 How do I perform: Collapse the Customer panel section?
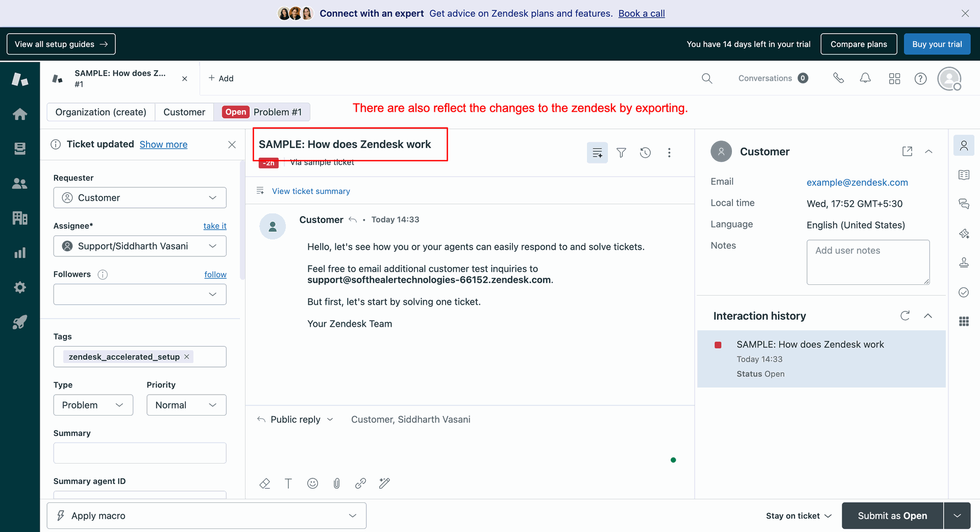(928, 152)
